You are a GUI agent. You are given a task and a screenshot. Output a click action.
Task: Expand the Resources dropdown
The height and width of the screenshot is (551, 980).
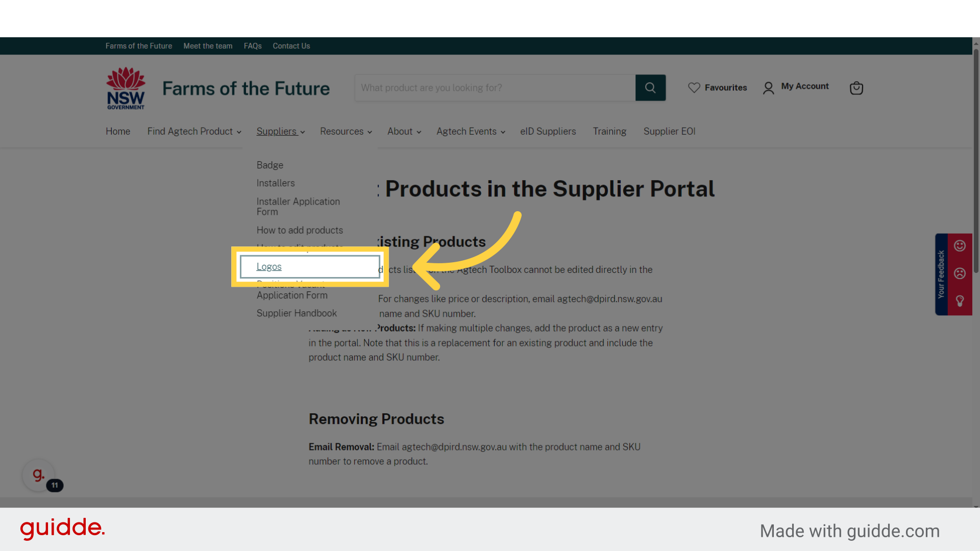pyautogui.click(x=346, y=132)
